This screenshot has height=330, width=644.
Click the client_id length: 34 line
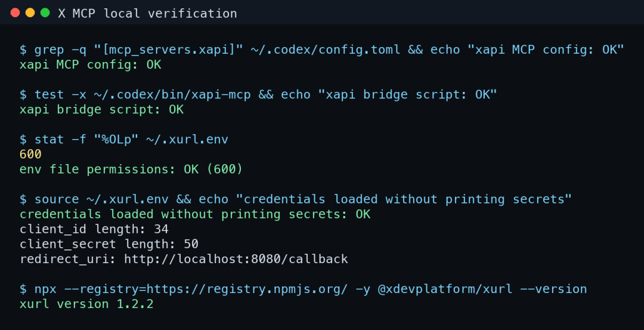coord(94,229)
